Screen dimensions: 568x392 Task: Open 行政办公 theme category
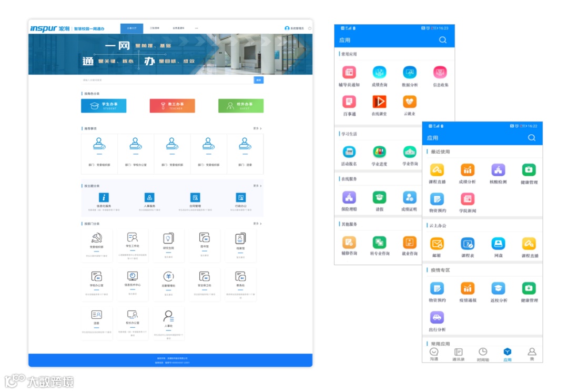point(241,202)
